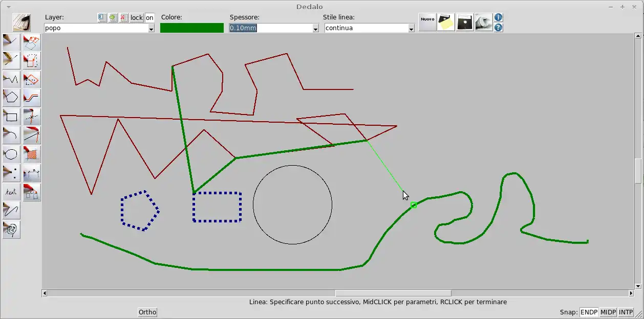Open window menu arrow in title bar

[x=9, y=7]
